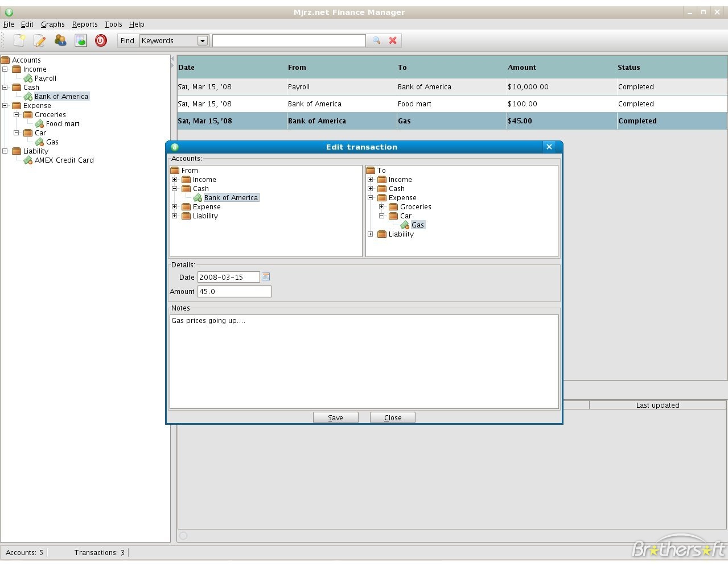Open the Reports menu
Image resolution: width=728 pixels, height=567 pixels.
pyautogui.click(x=85, y=24)
